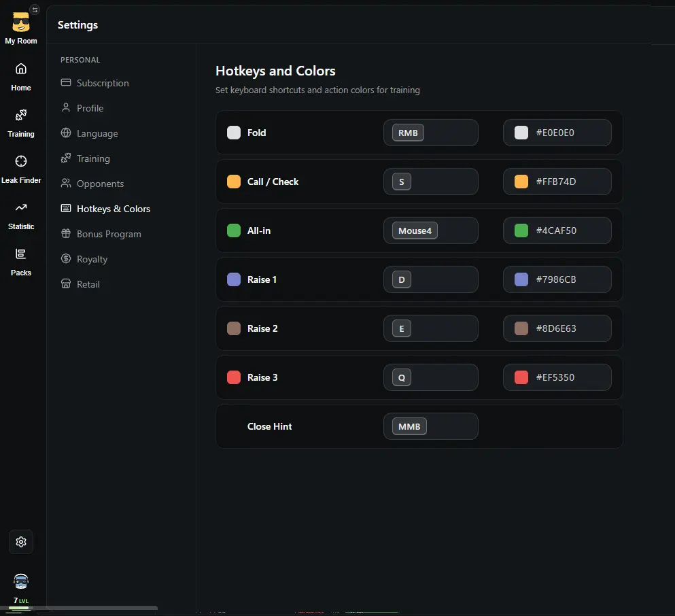
Task: Click the #FFB74D Call / Check color swatch
Action: [521, 182]
